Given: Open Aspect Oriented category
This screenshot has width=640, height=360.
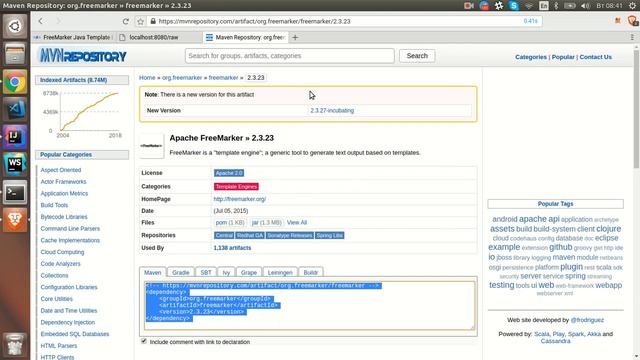Looking at the screenshot, I should click(61, 170).
